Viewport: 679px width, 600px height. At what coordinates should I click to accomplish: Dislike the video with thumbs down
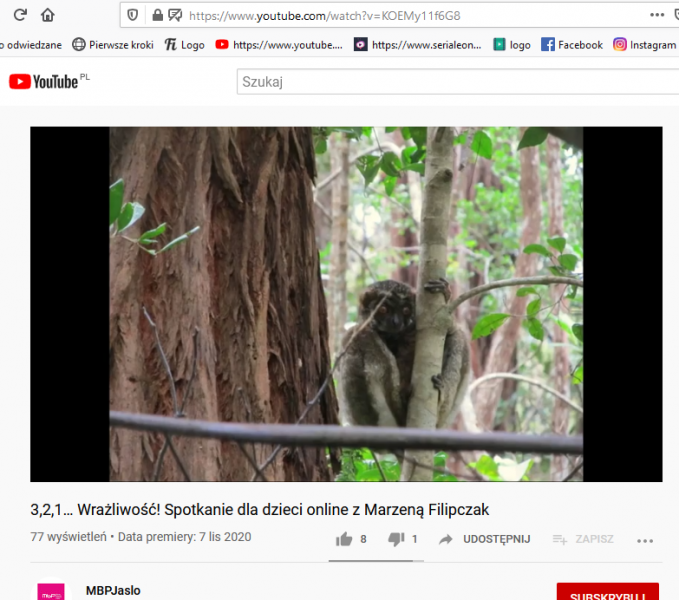(396, 539)
